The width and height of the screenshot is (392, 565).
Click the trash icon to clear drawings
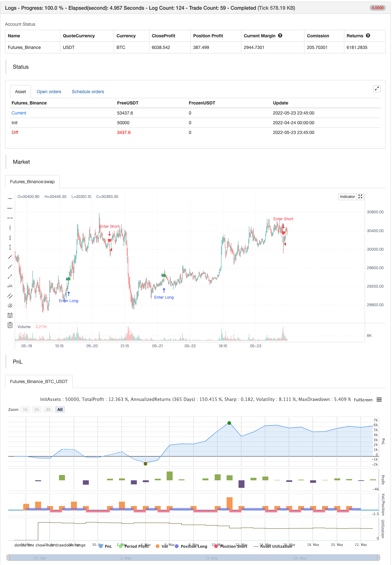coord(10,325)
